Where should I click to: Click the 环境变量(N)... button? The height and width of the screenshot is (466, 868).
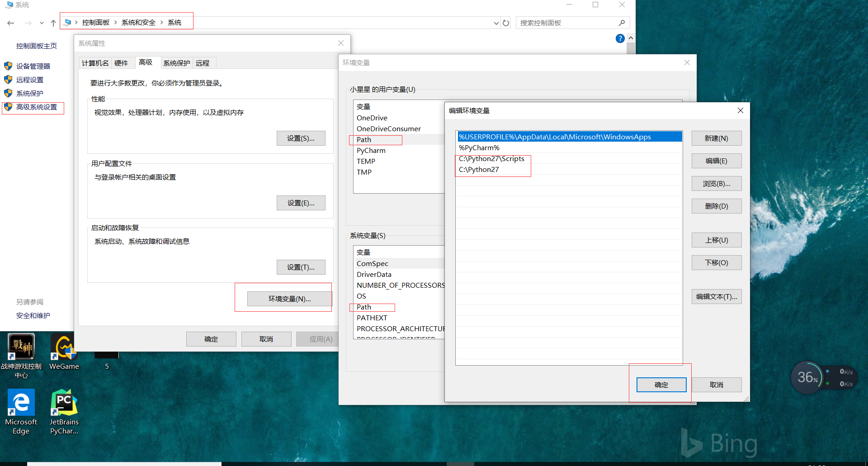coord(289,299)
